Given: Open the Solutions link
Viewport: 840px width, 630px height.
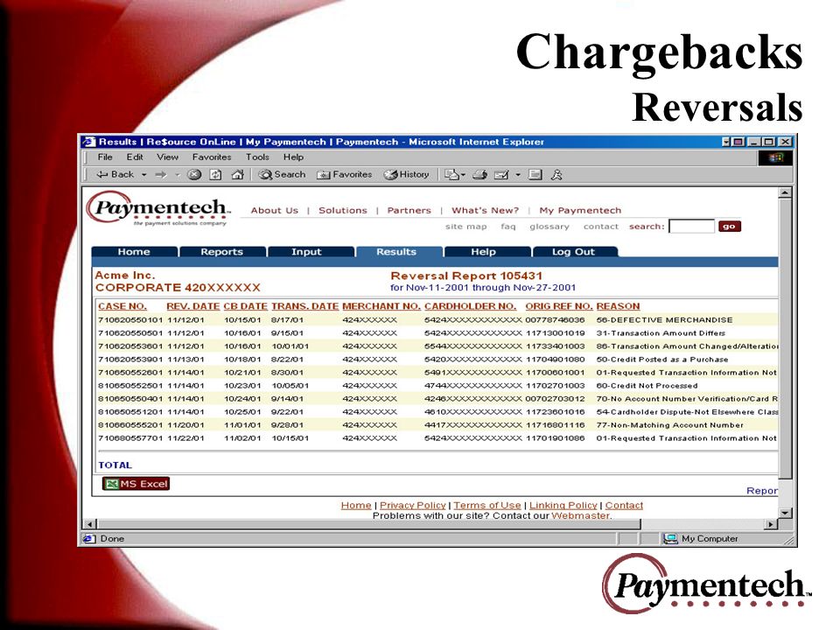Looking at the screenshot, I should tap(343, 210).
